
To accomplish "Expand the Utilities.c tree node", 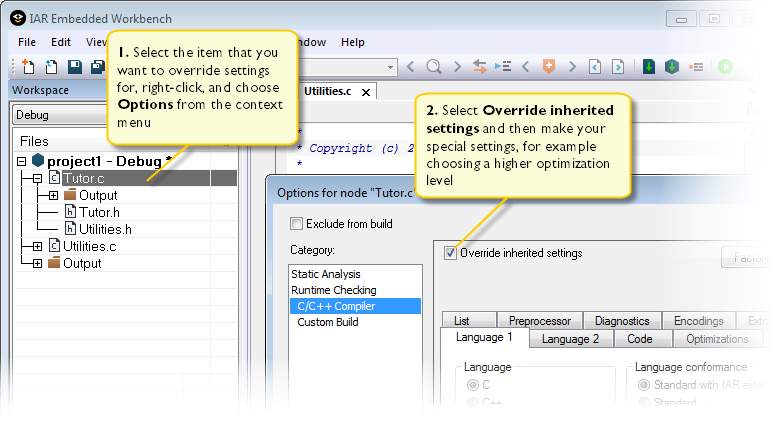I will tap(37, 246).
